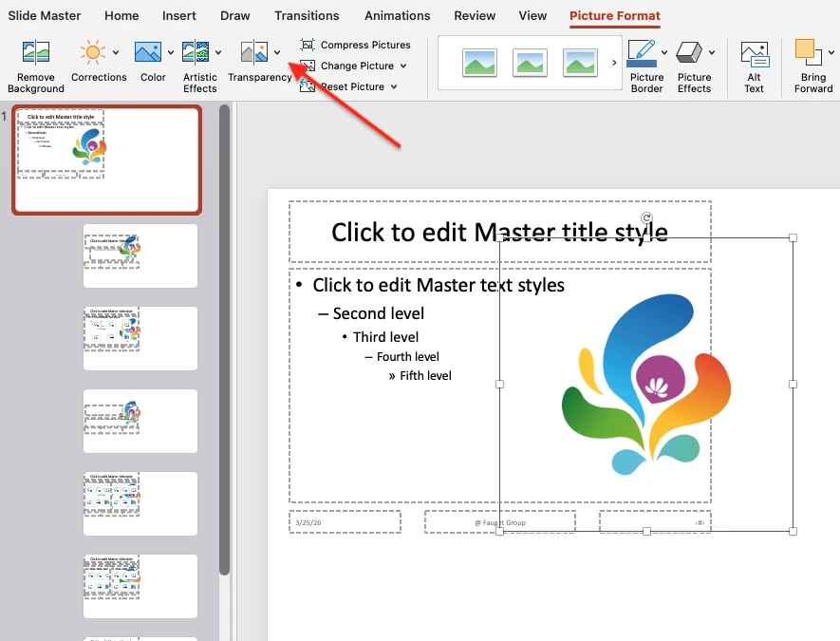Expand the picture styles gallery
Screen dimensions: 840x641
coord(612,64)
